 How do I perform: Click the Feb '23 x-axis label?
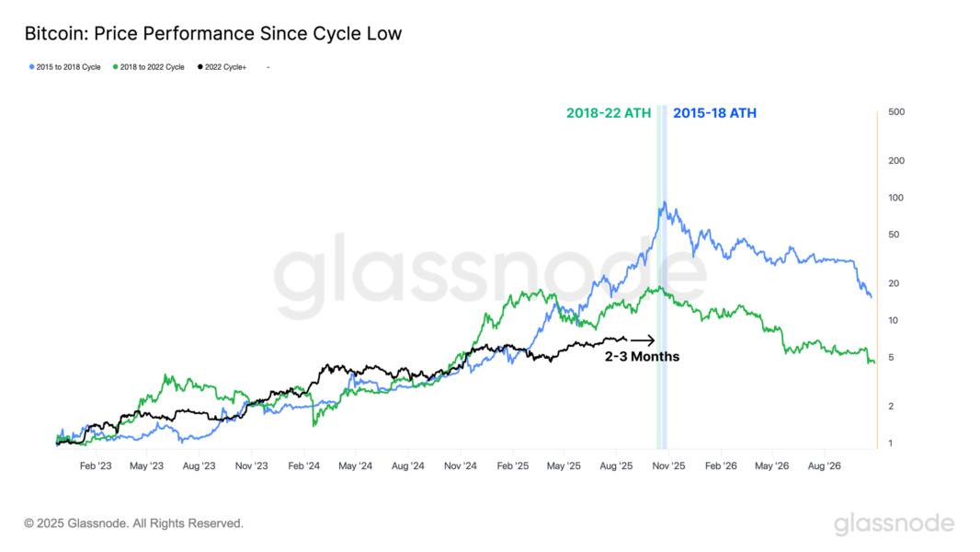pos(96,466)
